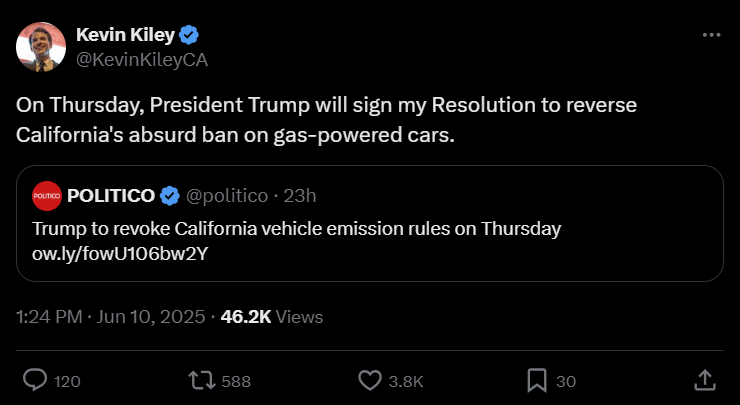This screenshot has height=405, width=740.
Task: Click the @politico handle in quoted post
Action: tap(228, 194)
